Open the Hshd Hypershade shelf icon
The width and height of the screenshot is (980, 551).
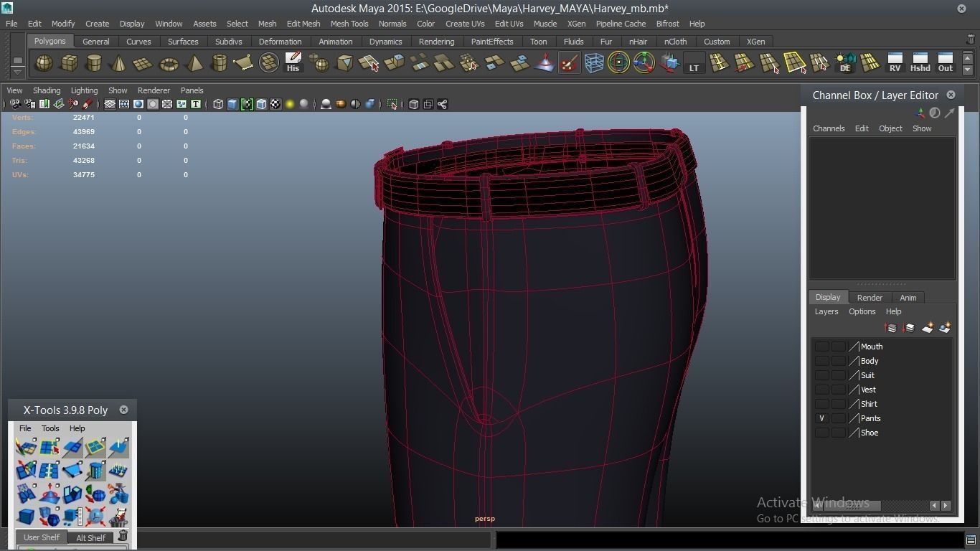point(920,63)
